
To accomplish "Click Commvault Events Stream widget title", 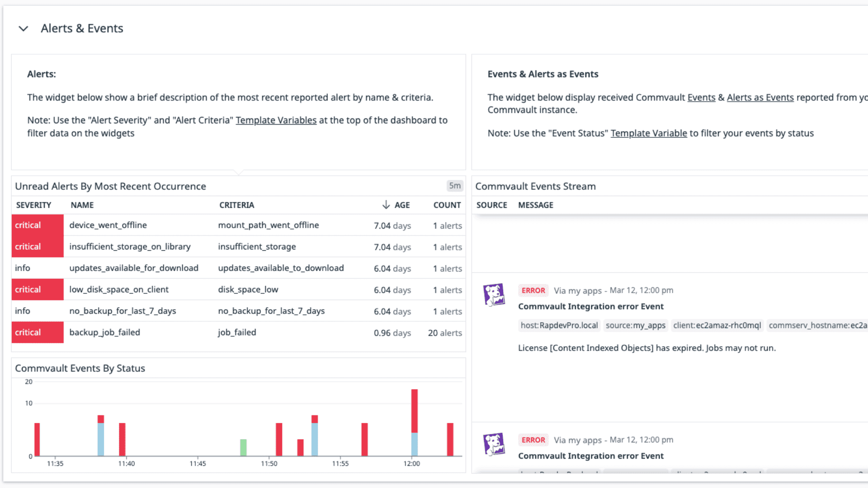I will [535, 186].
